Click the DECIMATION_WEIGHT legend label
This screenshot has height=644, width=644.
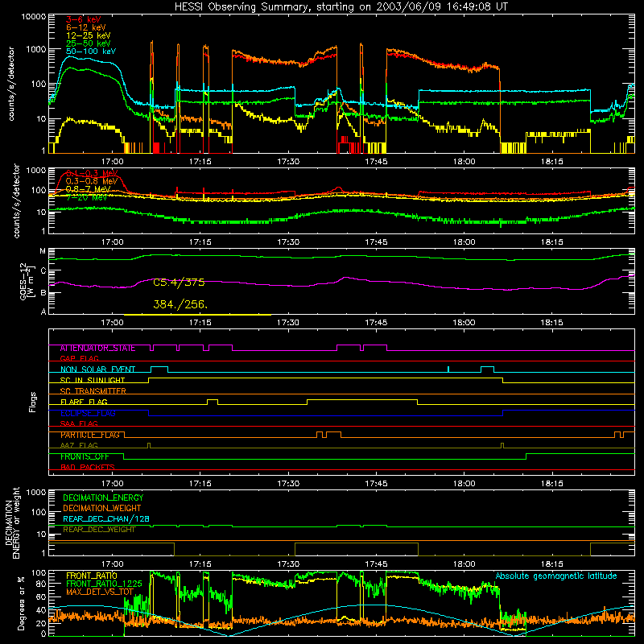tap(102, 508)
